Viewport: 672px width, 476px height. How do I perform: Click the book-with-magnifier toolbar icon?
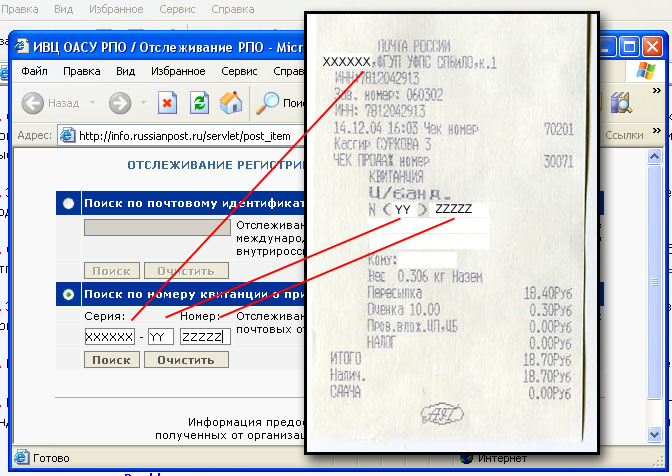621,103
